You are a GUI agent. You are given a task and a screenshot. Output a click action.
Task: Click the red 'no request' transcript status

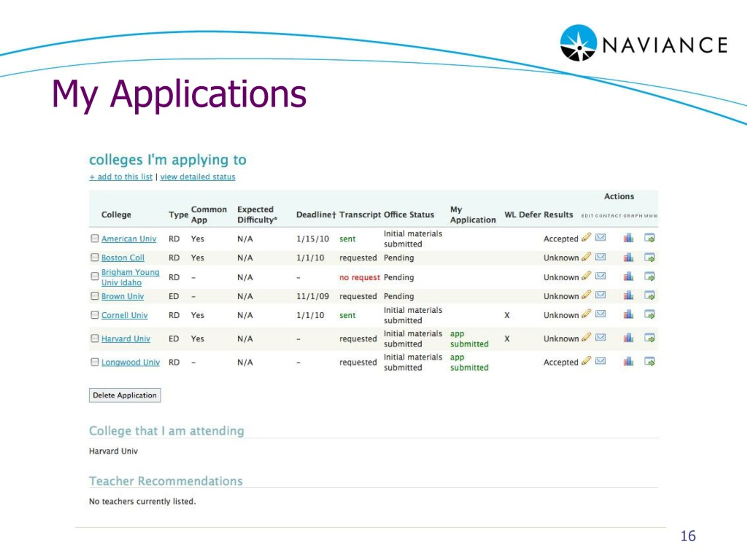click(x=360, y=277)
